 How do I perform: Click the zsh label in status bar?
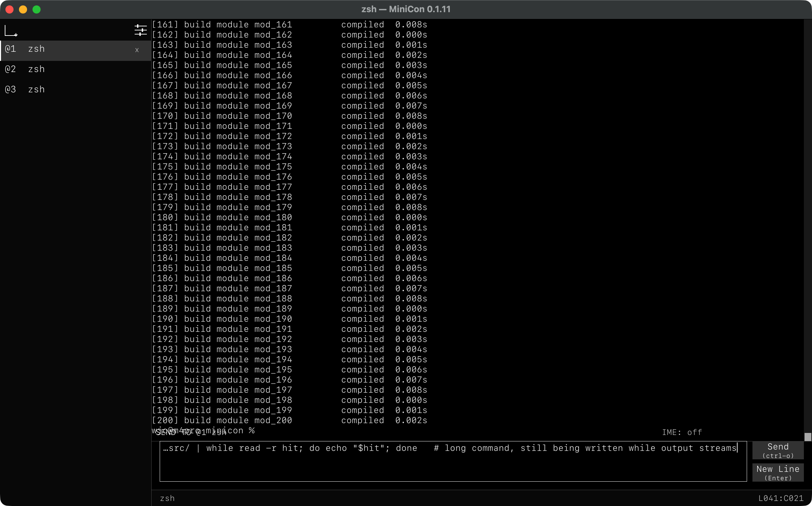[167, 498]
